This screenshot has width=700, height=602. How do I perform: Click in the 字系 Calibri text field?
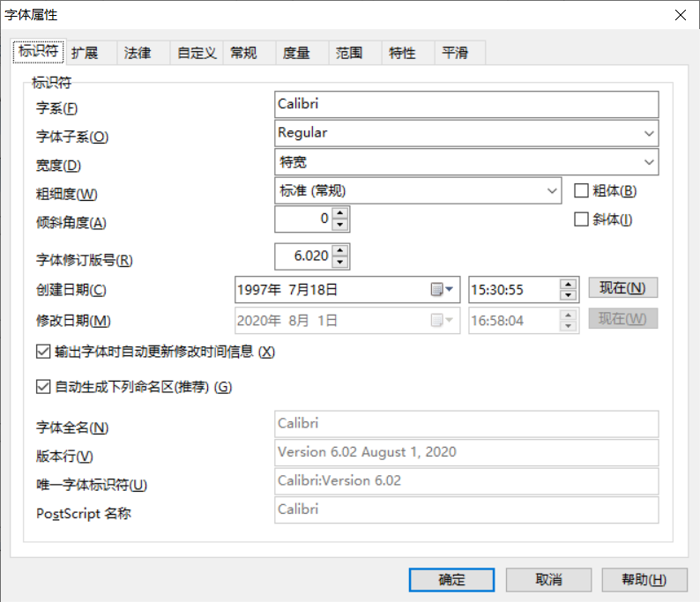tap(466, 104)
